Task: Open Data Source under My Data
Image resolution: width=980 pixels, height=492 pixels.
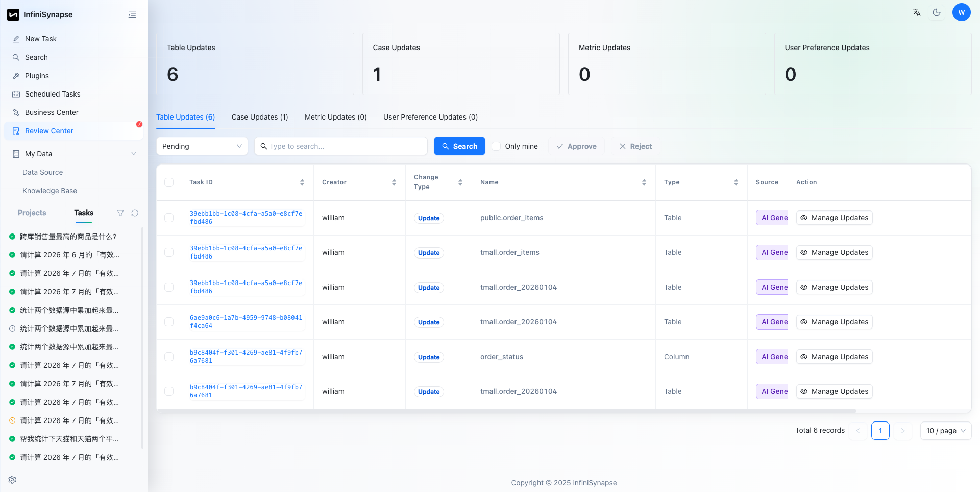Action: point(43,172)
